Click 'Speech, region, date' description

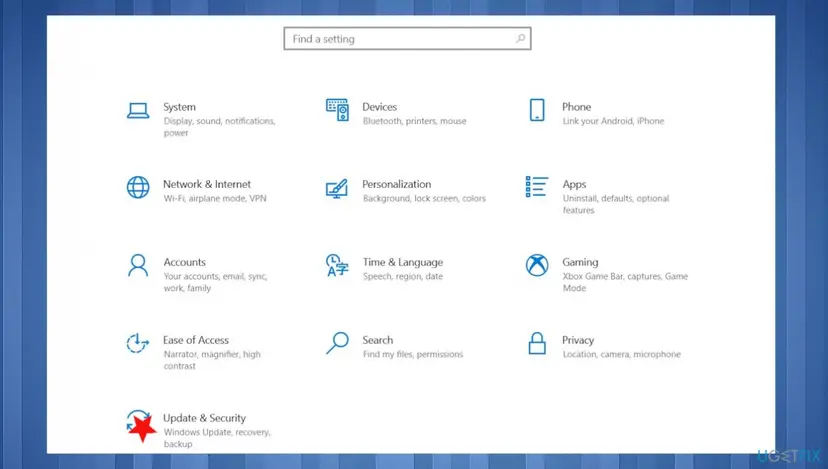[x=403, y=276]
